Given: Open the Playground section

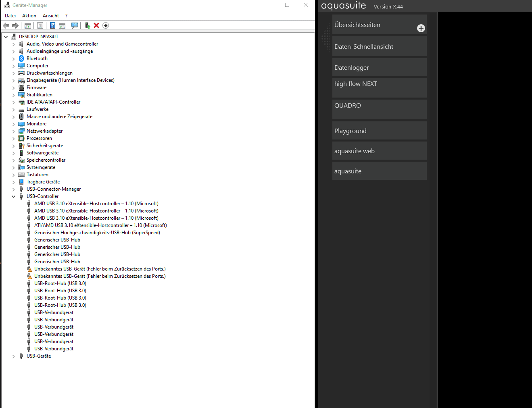Looking at the screenshot, I should pos(380,131).
